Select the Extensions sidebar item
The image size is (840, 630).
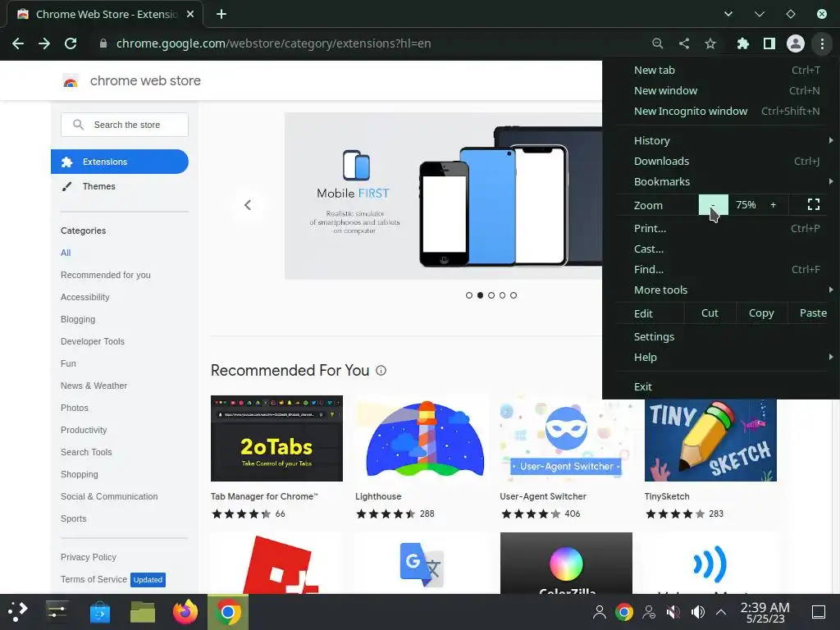(x=120, y=162)
